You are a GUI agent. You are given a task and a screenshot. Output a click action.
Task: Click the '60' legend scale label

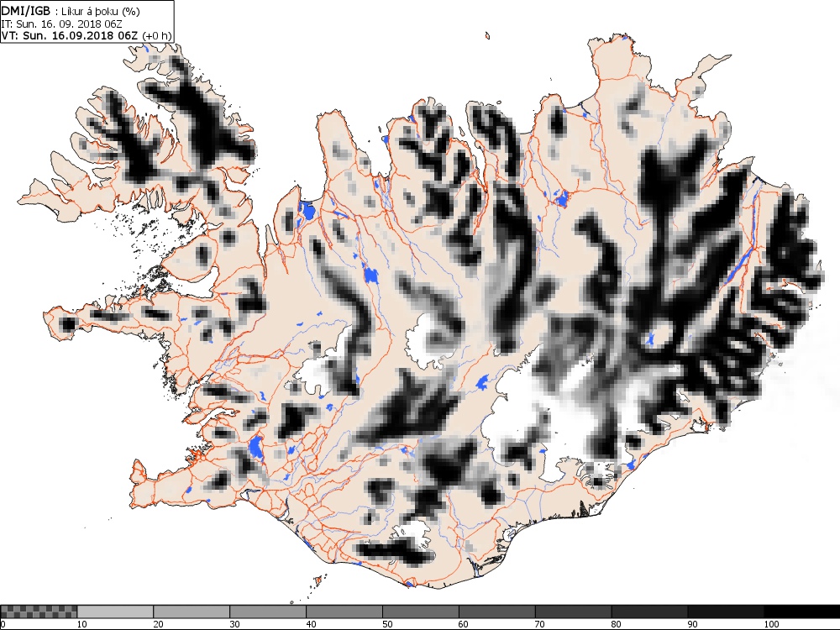pyautogui.click(x=464, y=624)
